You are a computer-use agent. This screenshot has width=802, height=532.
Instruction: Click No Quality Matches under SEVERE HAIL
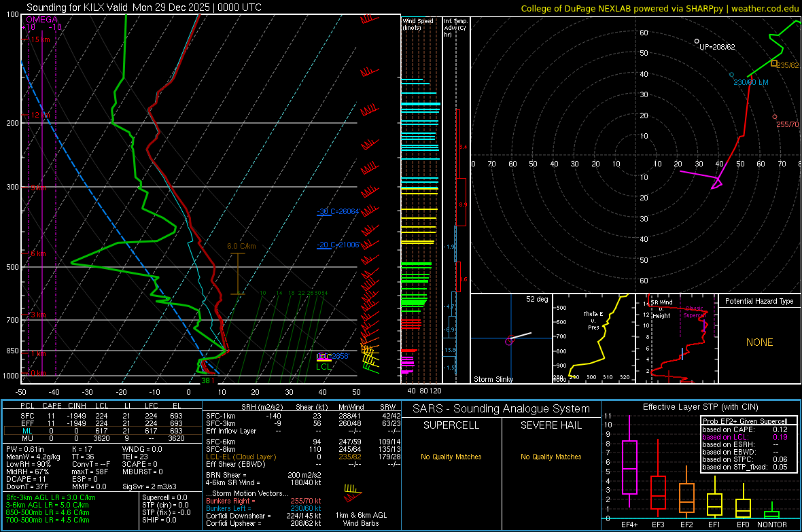tap(551, 457)
